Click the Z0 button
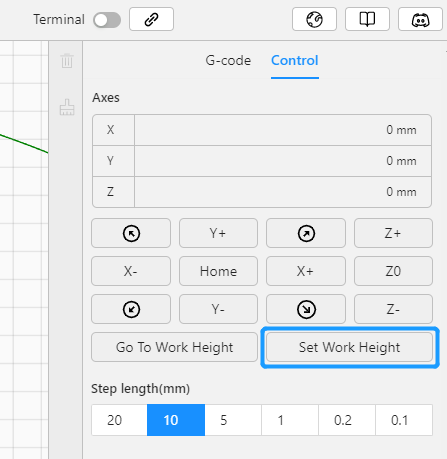This screenshot has height=459, width=447. click(393, 271)
